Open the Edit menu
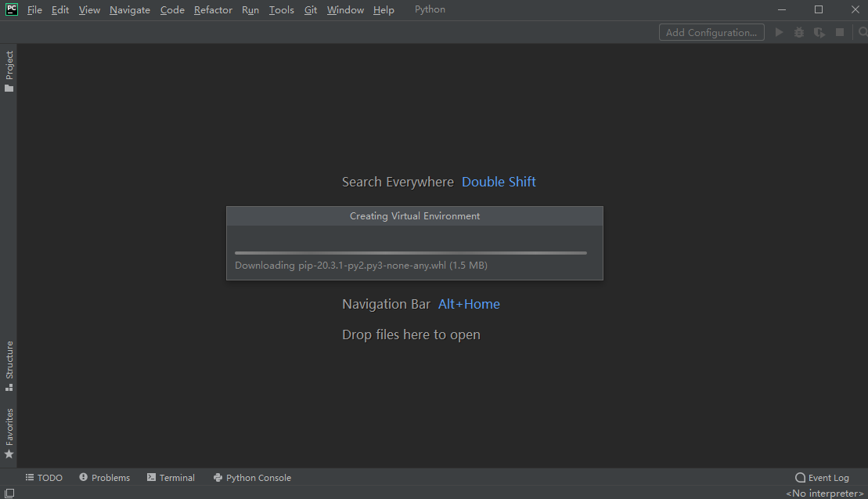This screenshot has width=868, height=499. pos(59,10)
